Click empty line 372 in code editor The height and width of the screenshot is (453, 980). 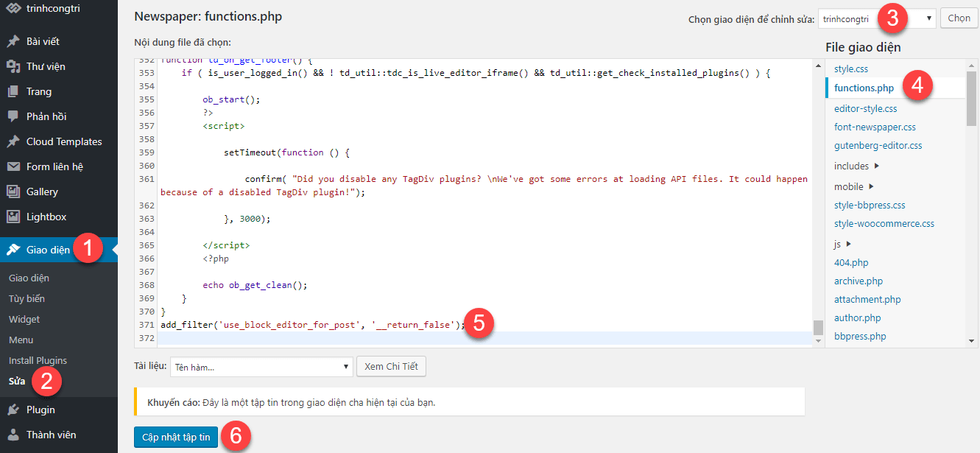coord(484,338)
